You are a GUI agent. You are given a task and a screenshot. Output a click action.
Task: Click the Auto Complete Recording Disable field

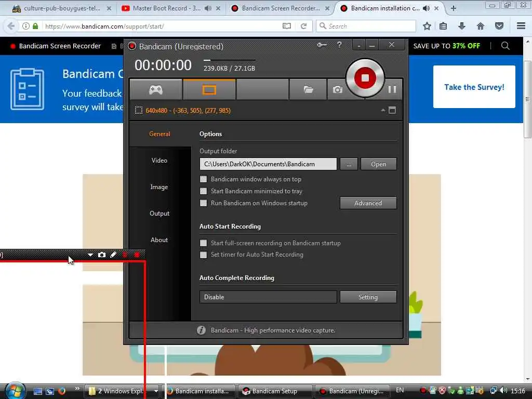(268, 297)
